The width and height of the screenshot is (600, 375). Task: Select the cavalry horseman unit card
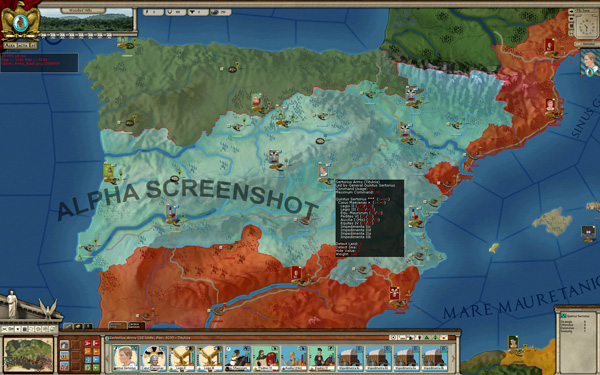238,359
